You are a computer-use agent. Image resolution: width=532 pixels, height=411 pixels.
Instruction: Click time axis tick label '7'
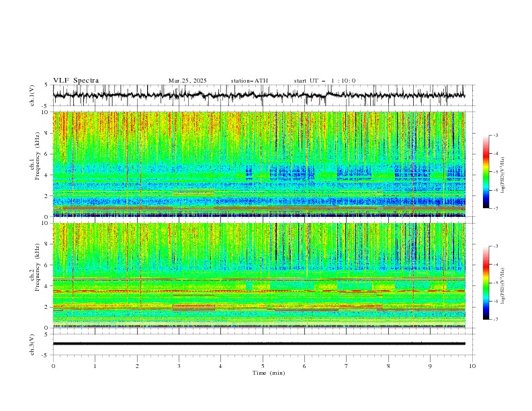click(347, 366)
